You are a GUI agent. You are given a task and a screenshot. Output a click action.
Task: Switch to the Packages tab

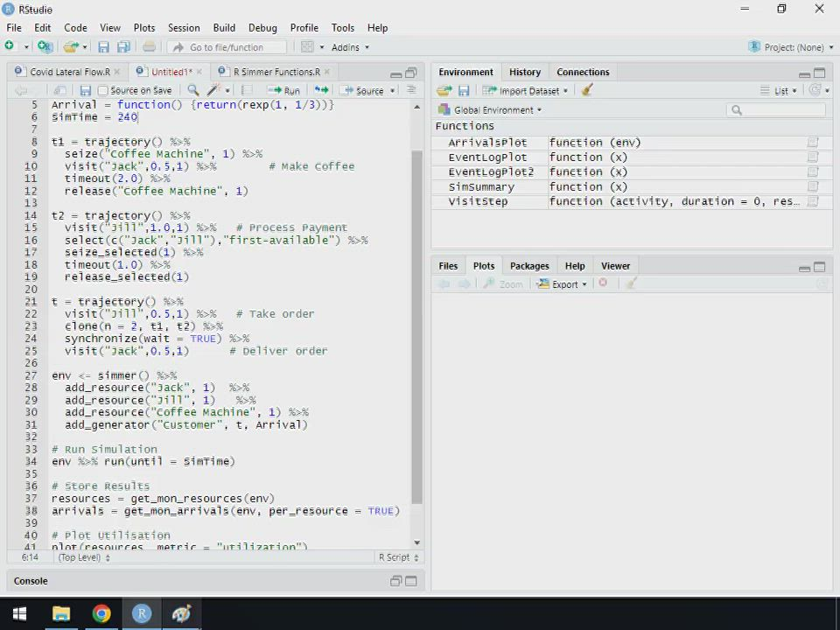click(x=529, y=266)
